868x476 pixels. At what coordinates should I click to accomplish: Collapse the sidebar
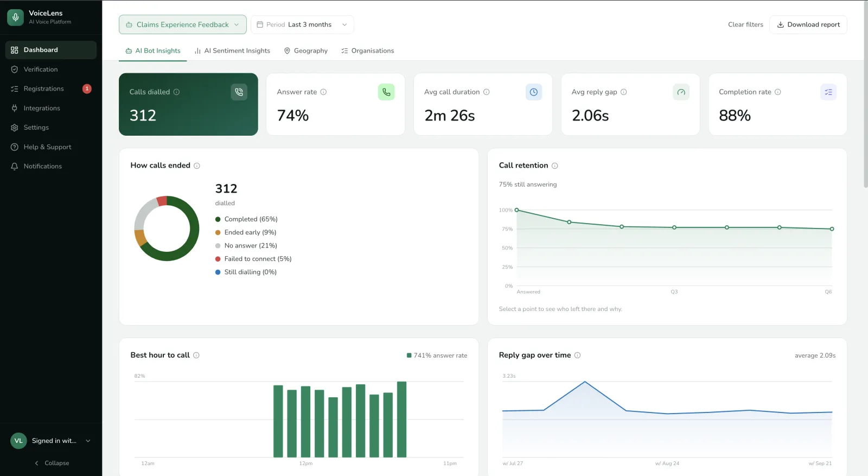52,463
